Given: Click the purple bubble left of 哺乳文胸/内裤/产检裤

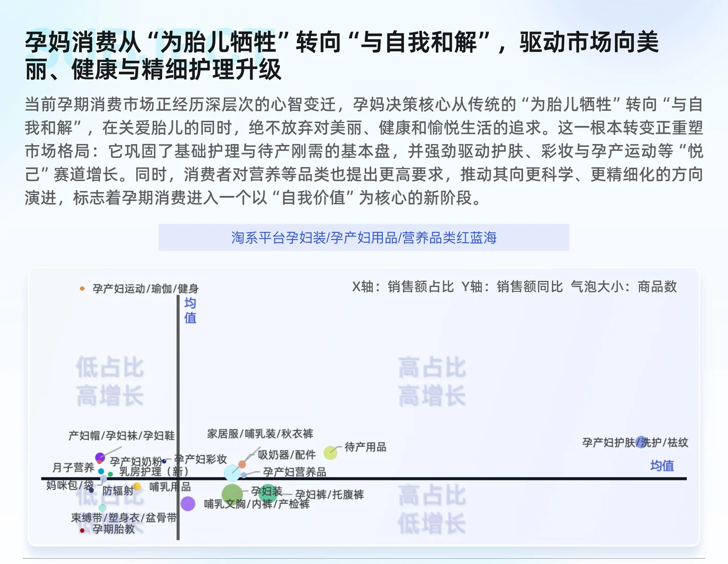Looking at the screenshot, I should [x=188, y=503].
